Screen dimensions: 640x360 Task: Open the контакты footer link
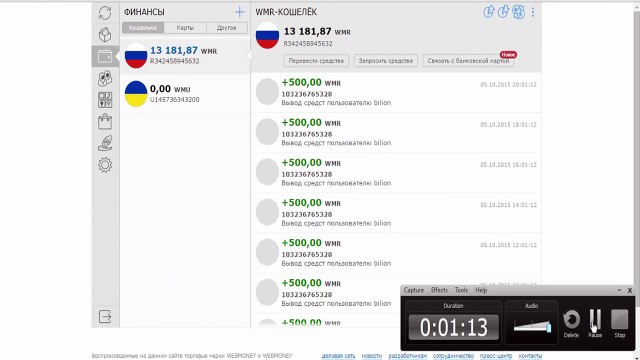pyautogui.click(x=530, y=356)
